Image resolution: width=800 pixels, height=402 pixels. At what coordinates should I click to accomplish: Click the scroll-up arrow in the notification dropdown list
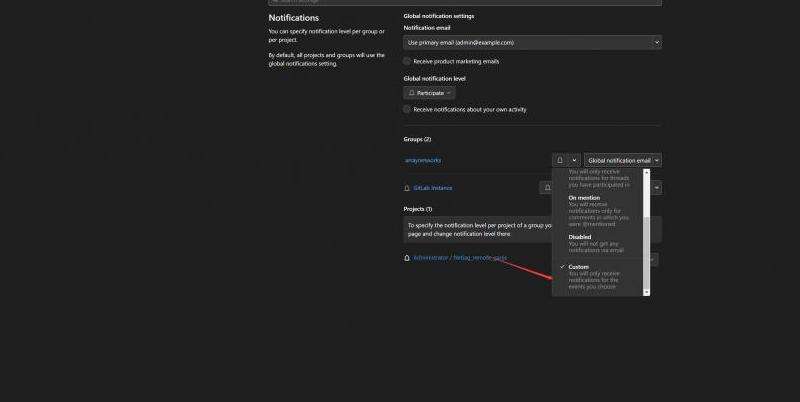coord(646,172)
